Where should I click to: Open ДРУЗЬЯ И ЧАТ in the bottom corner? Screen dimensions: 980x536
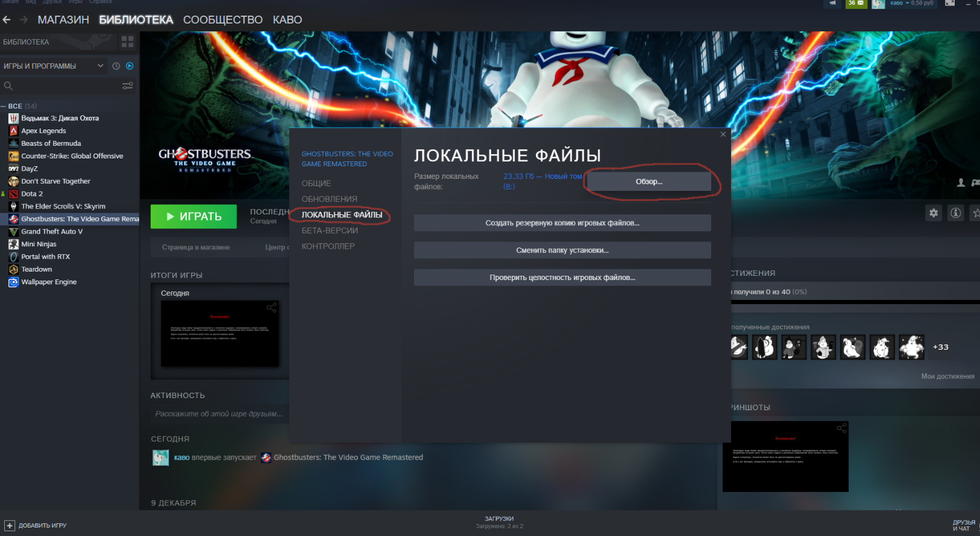964,525
